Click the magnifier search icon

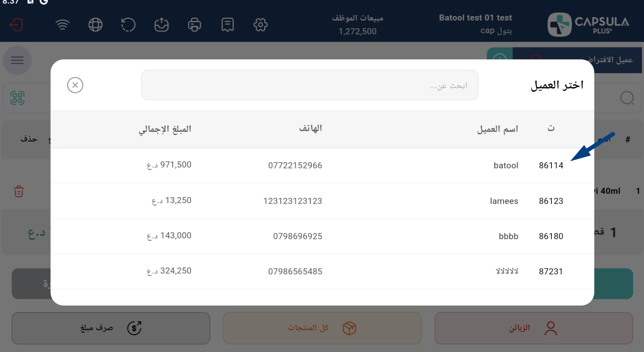pyautogui.click(x=627, y=98)
